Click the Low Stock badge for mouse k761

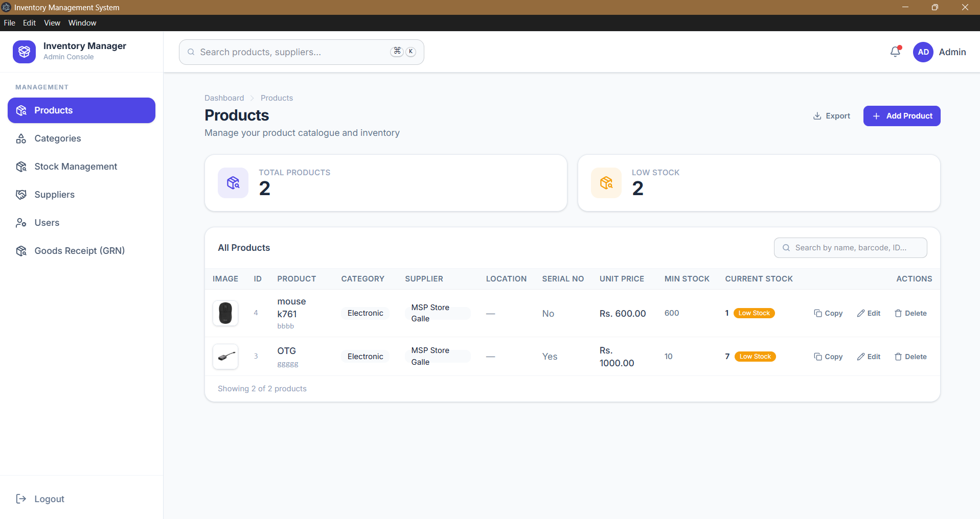[754, 313]
